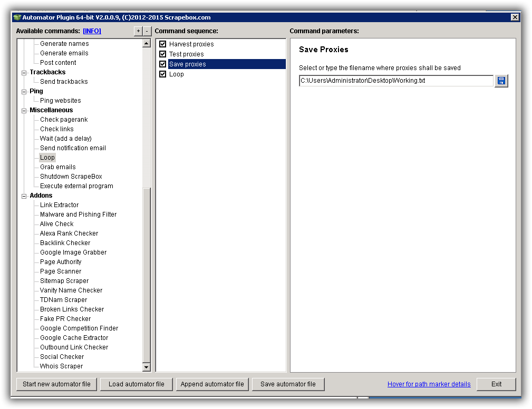532x409 pixels.
Task: Select Sitemap Scraper addon
Action: coord(64,281)
